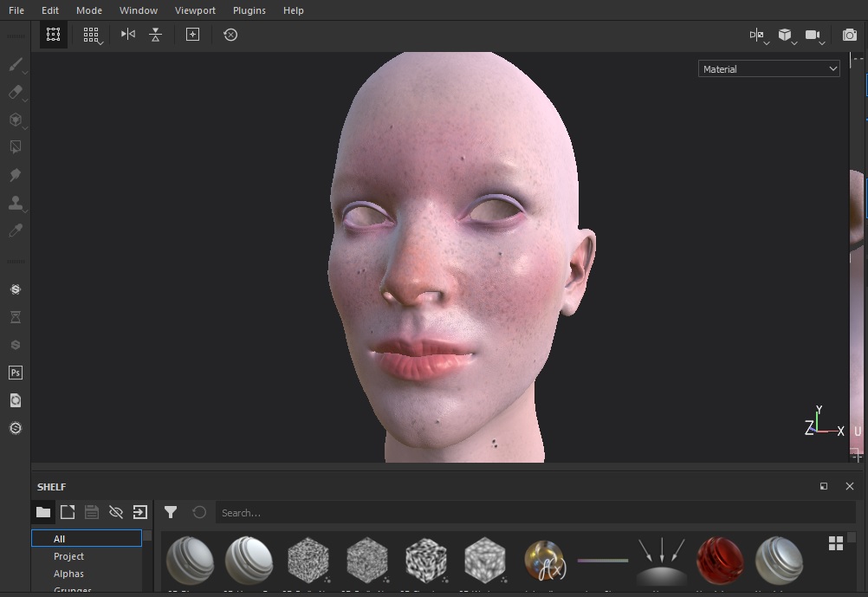
Task: Click the shelf filter funnel icon
Action: [171, 513]
